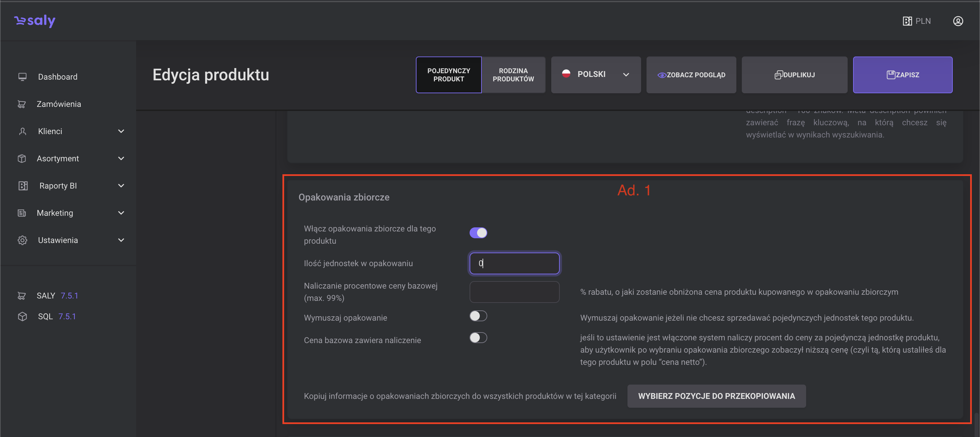This screenshot has width=980, height=437.
Task: Toggle Cena bazowa zawiera naliczenie
Action: (x=478, y=338)
